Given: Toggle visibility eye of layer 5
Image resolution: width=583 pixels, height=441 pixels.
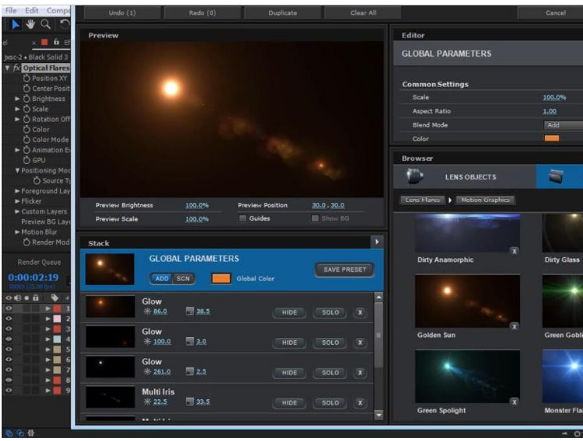Looking at the screenshot, I should coord(9,350).
